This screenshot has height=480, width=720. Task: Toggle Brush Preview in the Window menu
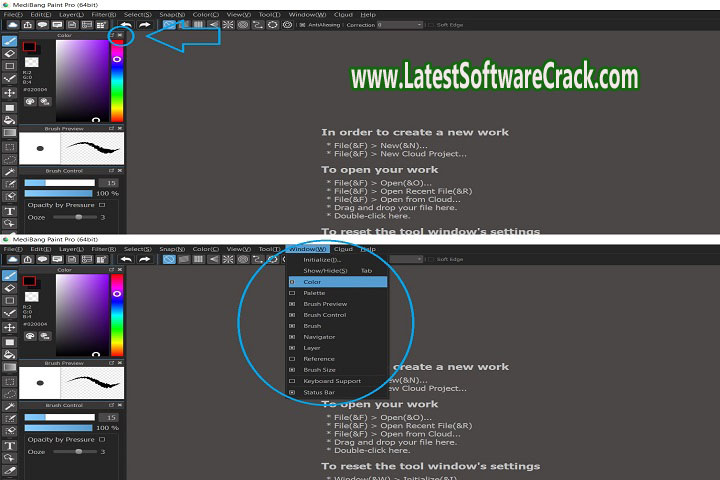coord(325,304)
